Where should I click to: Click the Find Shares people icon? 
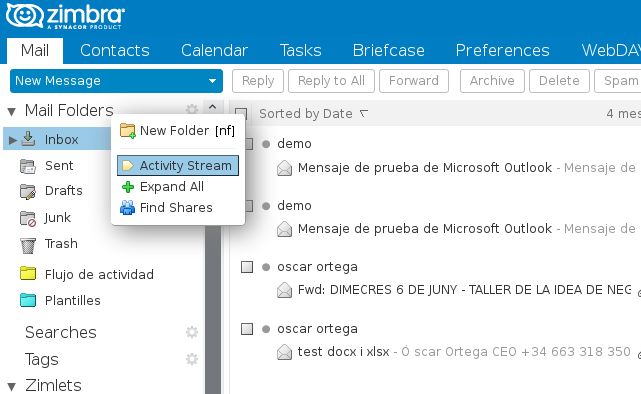pos(128,207)
